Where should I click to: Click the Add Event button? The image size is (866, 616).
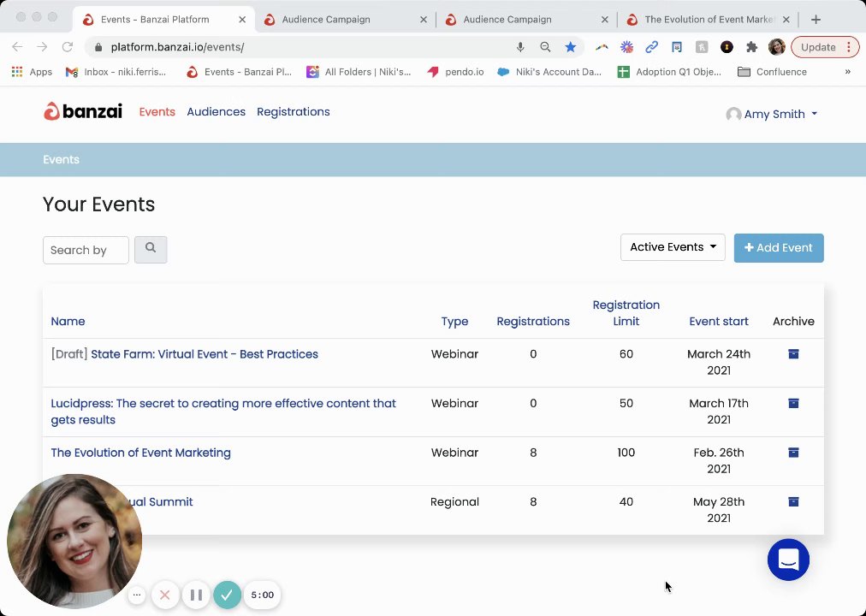click(779, 248)
